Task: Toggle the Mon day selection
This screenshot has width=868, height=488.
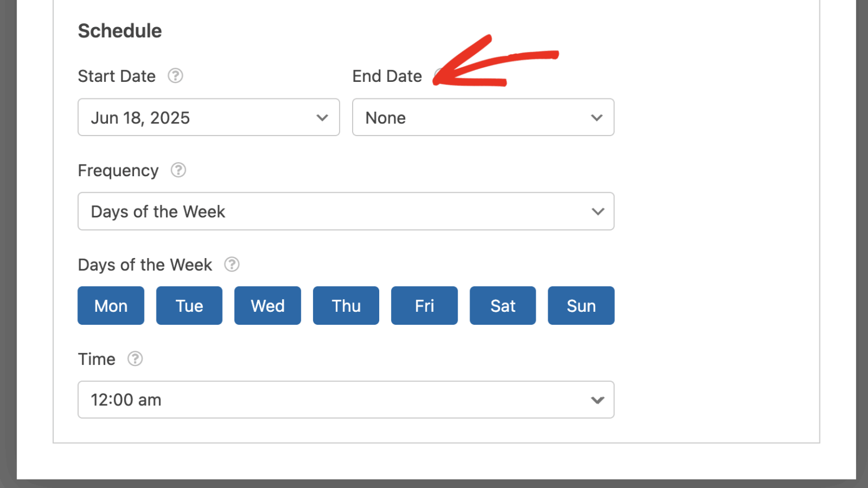Action: tap(111, 306)
